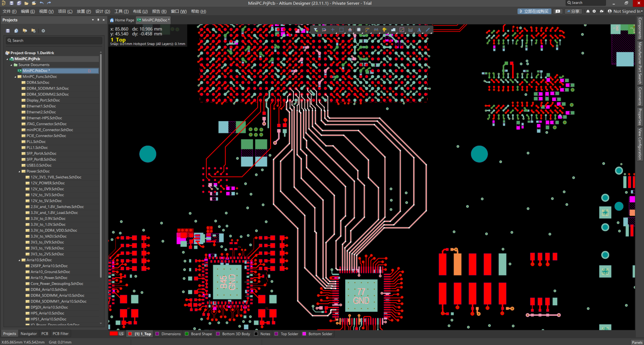This screenshot has height=345, width=644.
Task: Select the place via tool
Action: 385,30
